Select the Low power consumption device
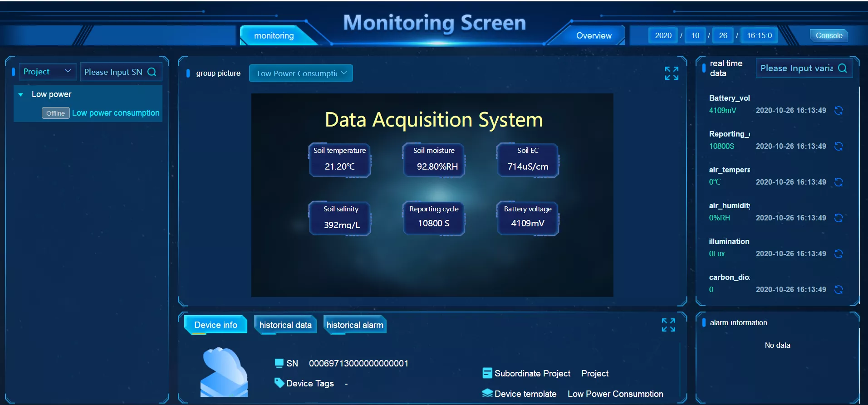The width and height of the screenshot is (868, 405). pyautogui.click(x=116, y=113)
